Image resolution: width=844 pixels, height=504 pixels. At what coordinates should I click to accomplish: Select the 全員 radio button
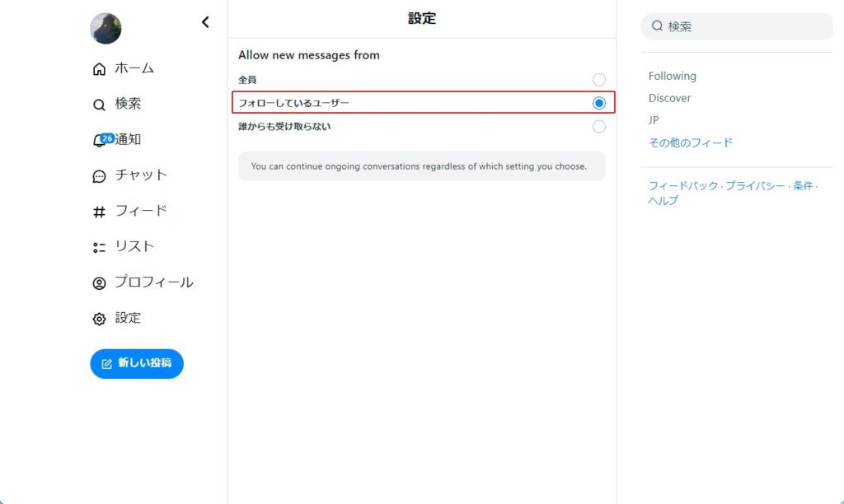[599, 80]
